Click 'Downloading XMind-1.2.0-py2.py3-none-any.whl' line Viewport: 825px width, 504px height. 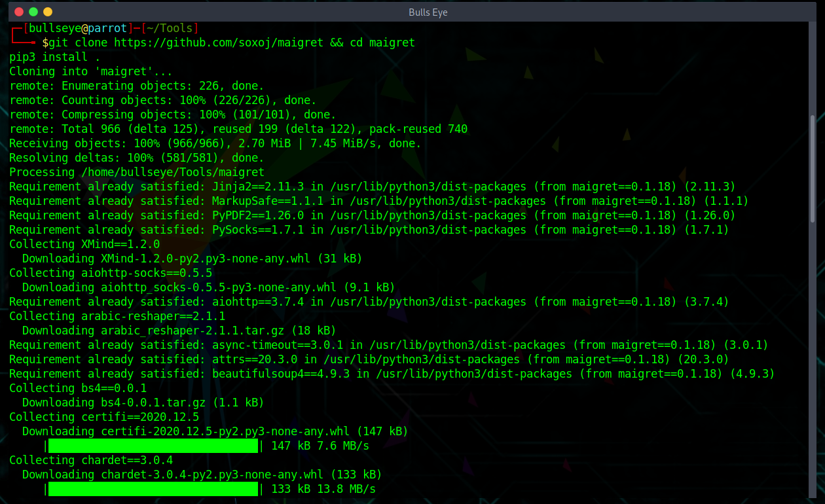pyautogui.click(x=192, y=259)
